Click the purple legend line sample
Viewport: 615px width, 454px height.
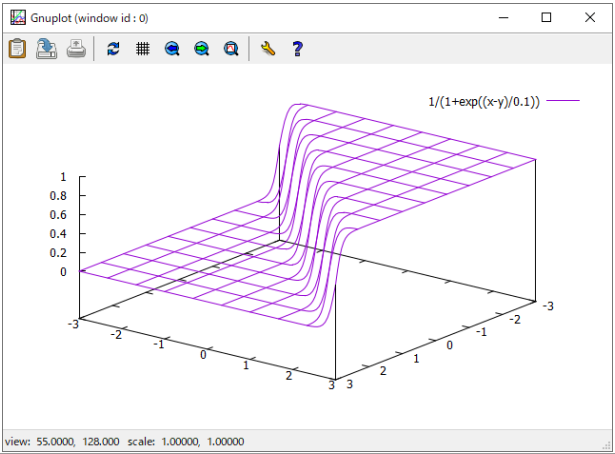(x=563, y=101)
